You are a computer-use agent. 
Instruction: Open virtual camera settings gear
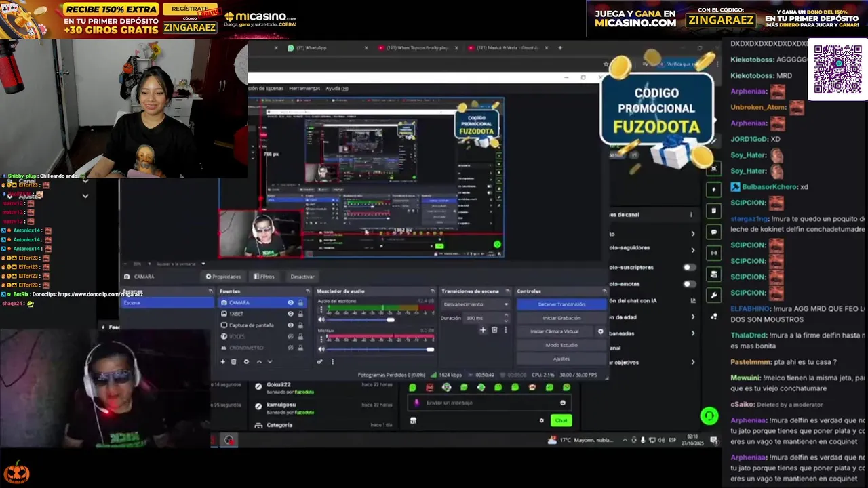coord(600,331)
